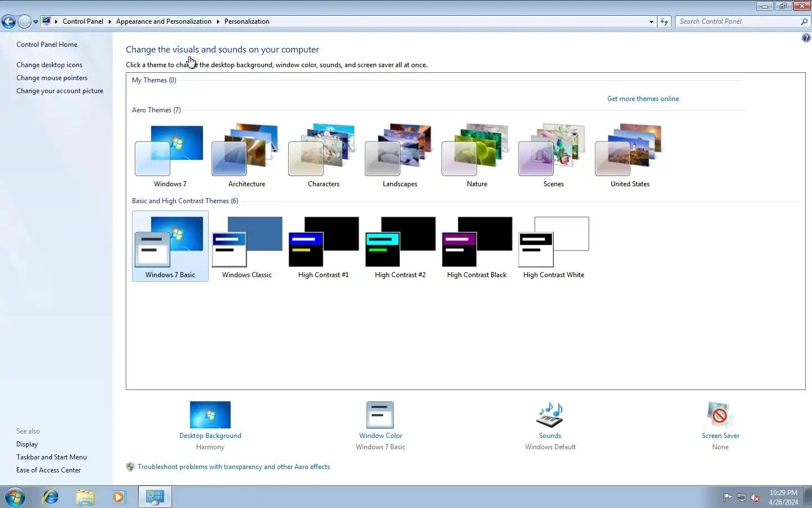
Task: Click the search magnifier icon
Action: [x=804, y=21]
